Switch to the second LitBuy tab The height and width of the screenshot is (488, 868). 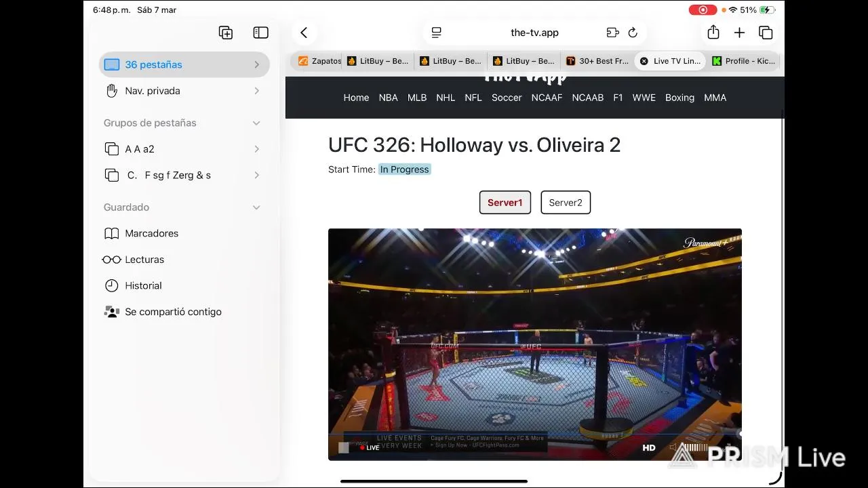coord(450,61)
